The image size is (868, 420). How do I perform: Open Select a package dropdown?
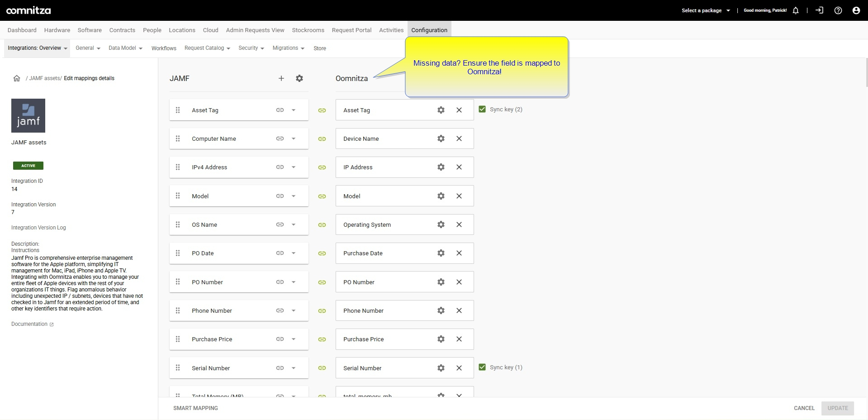tap(706, 10)
